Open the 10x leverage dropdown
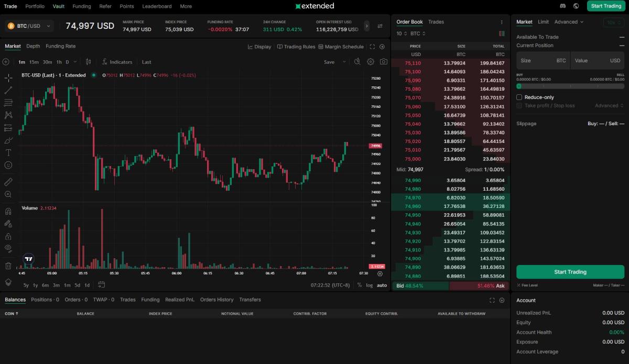 [613, 23]
